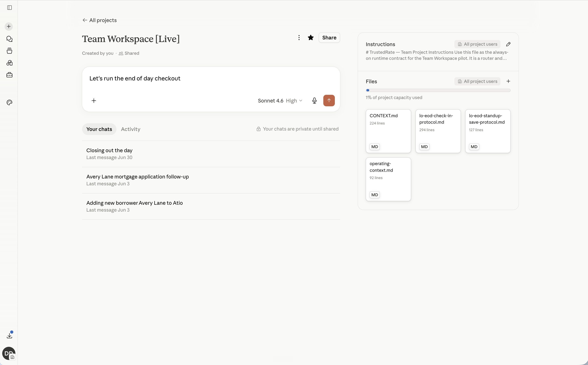Image resolution: width=588 pixels, height=365 pixels.
Task: Edit instructions with pencil icon
Action: (x=508, y=44)
